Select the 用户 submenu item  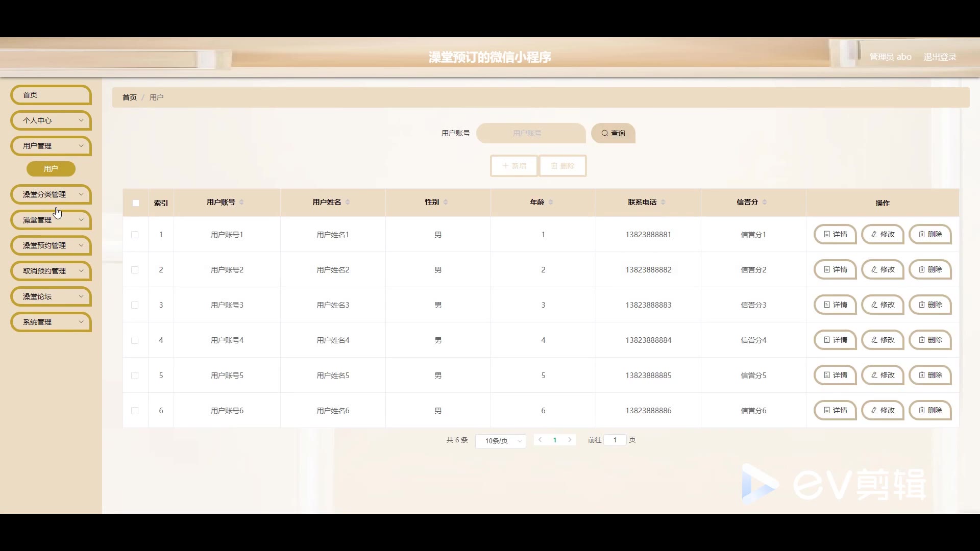(x=51, y=169)
